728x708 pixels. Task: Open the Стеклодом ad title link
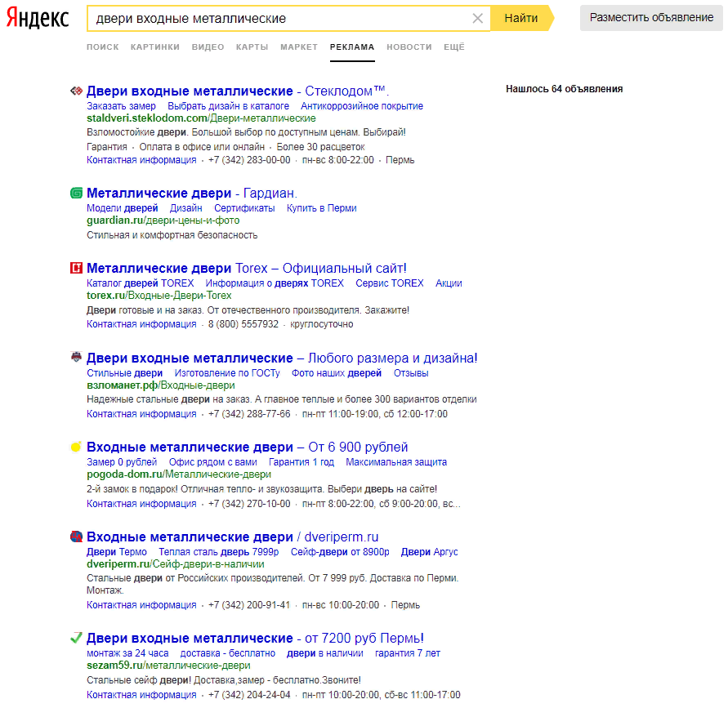coord(237,91)
